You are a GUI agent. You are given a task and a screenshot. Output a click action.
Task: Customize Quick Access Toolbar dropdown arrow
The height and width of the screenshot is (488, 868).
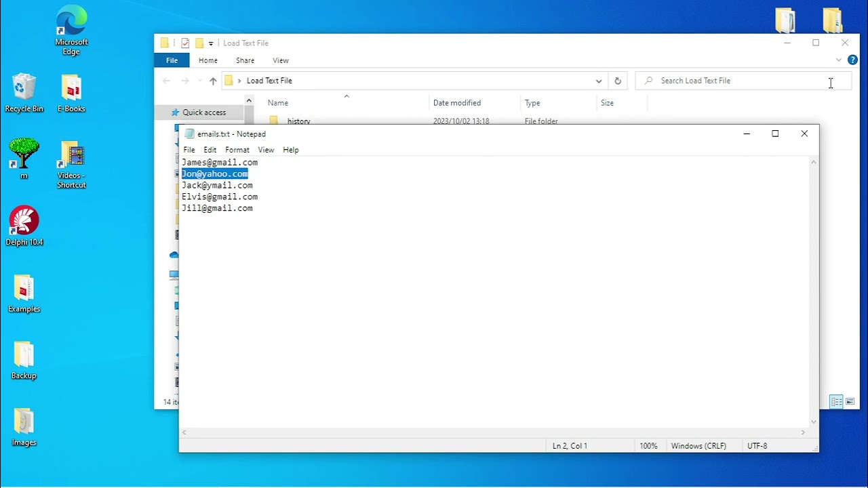[x=211, y=43]
